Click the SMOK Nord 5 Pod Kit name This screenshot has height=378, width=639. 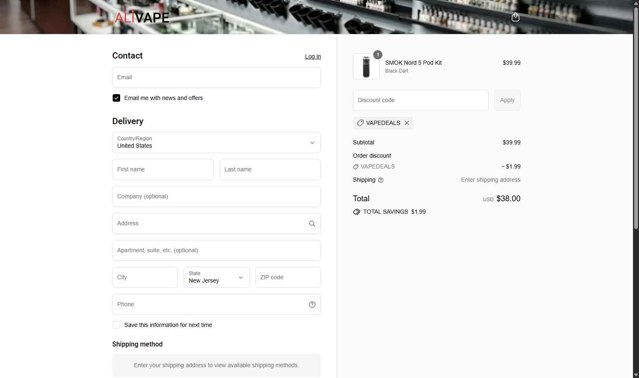[x=413, y=63]
